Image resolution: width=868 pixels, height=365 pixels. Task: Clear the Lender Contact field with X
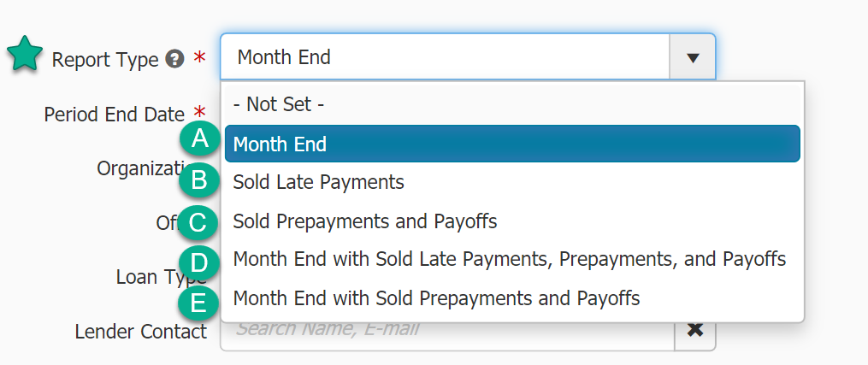click(694, 330)
